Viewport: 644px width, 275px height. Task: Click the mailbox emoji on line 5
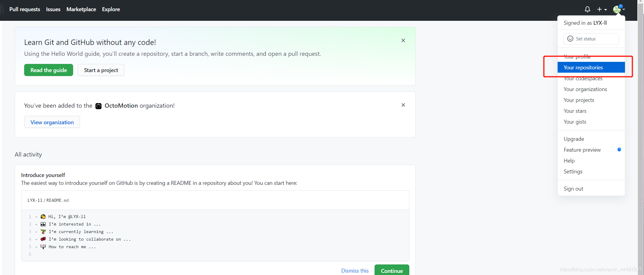[x=43, y=247]
